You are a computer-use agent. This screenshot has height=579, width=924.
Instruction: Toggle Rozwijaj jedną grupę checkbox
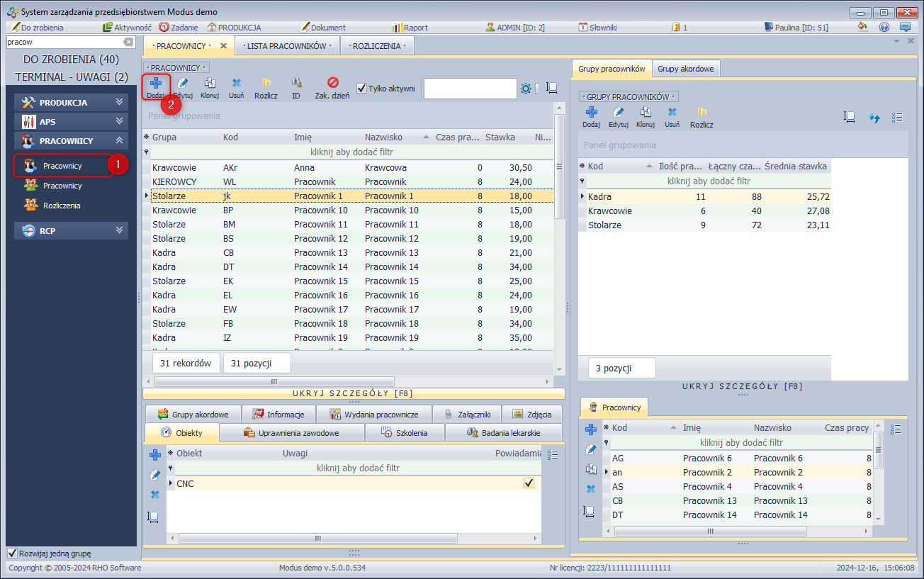pos(12,553)
